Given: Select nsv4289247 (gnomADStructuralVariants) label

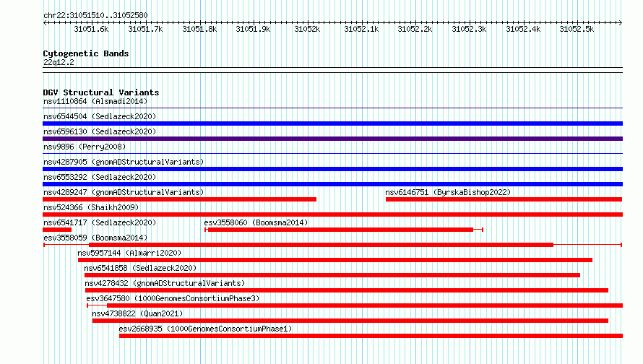Looking at the screenshot, I should coord(124,192).
